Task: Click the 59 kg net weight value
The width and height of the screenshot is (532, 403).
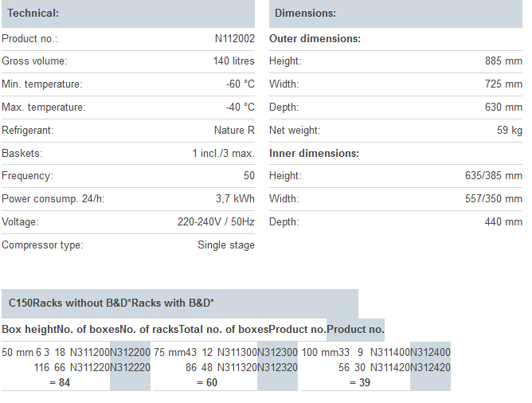Action: point(509,131)
